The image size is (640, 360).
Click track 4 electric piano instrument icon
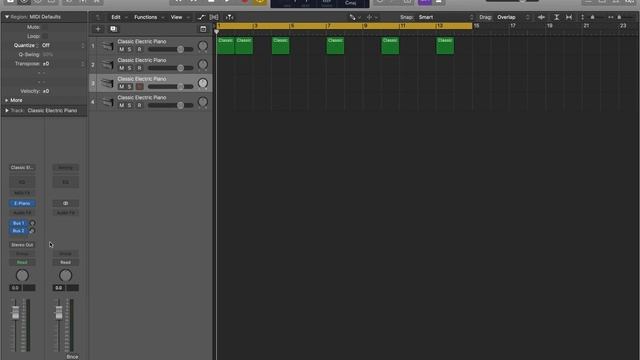point(107,102)
